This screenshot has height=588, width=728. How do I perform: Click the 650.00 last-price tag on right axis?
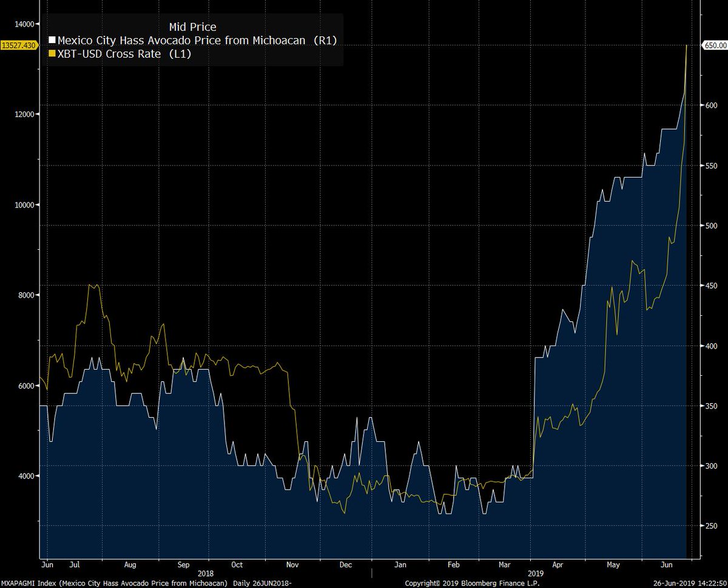click(x=714, y=45)
